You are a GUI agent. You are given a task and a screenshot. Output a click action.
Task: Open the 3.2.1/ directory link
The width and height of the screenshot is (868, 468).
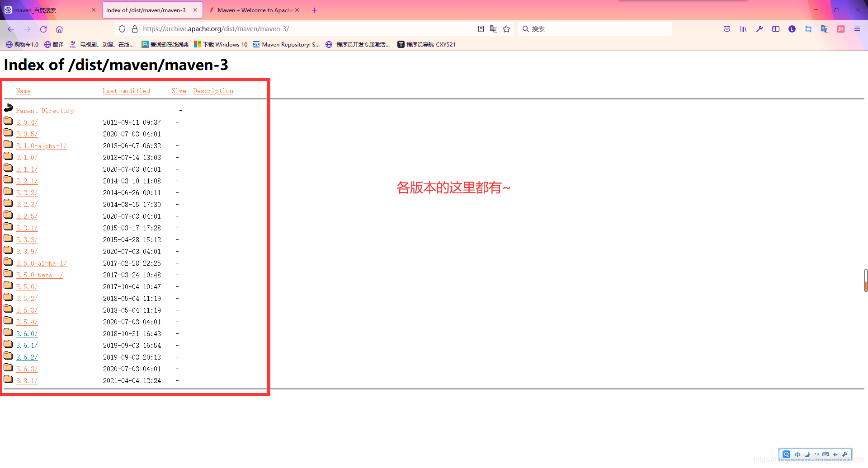point(27,181)
